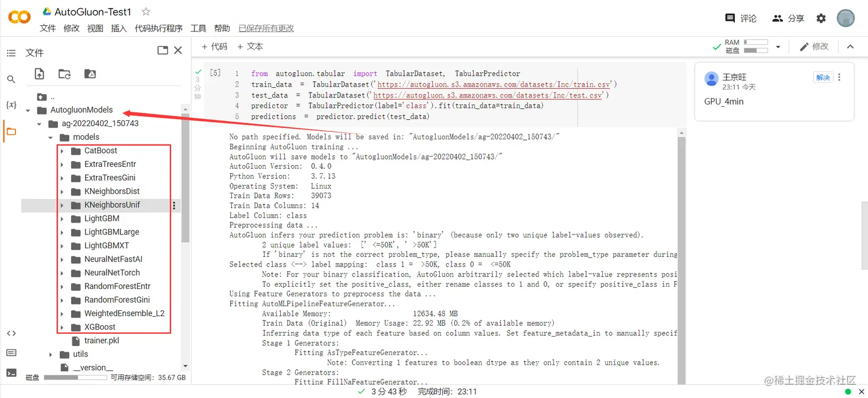Star the AutoGluon-Test1 notebook
This screenshot has height=398, width=868.
pos(146,11)
